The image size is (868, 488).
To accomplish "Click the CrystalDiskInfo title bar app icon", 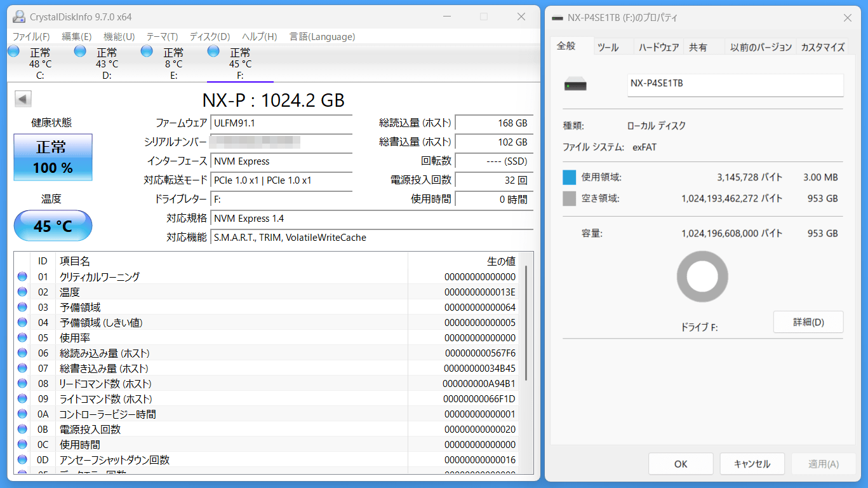I will pos(20,17).
